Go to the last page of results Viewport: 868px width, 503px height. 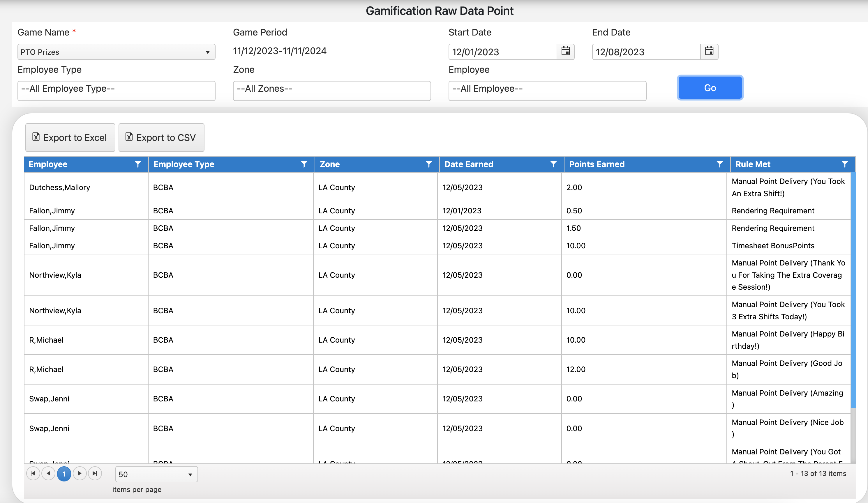95,473
